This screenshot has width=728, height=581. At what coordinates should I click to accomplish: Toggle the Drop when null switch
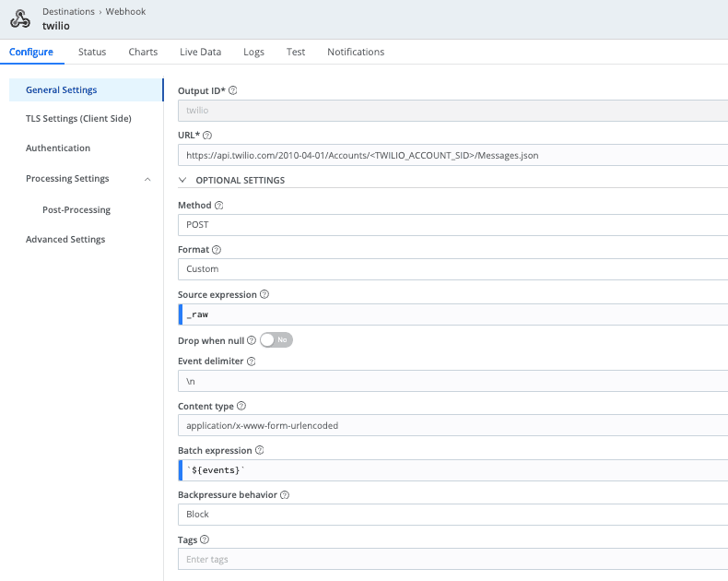[x=276, y=340]
